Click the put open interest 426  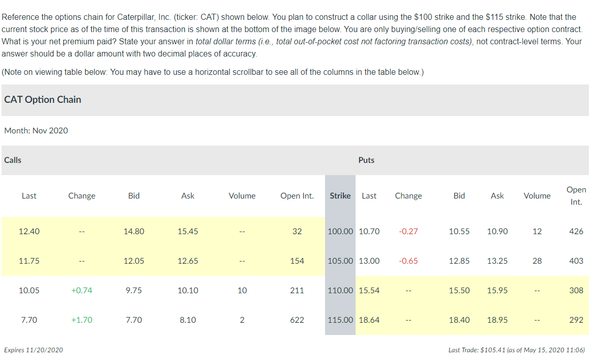click(x=576, y=231)
